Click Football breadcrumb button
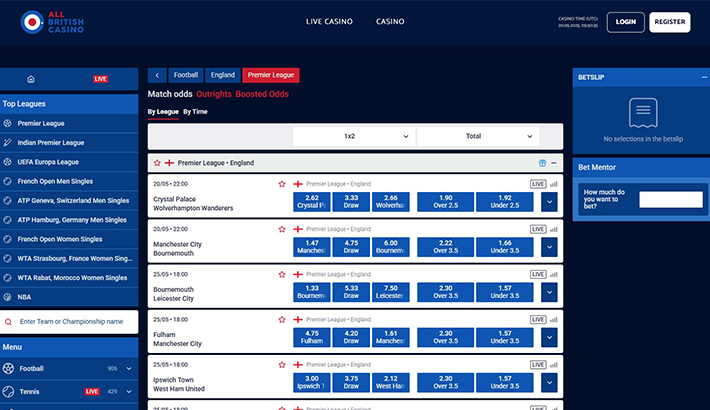Screen dimensions: 710x410 click(186, 75)
